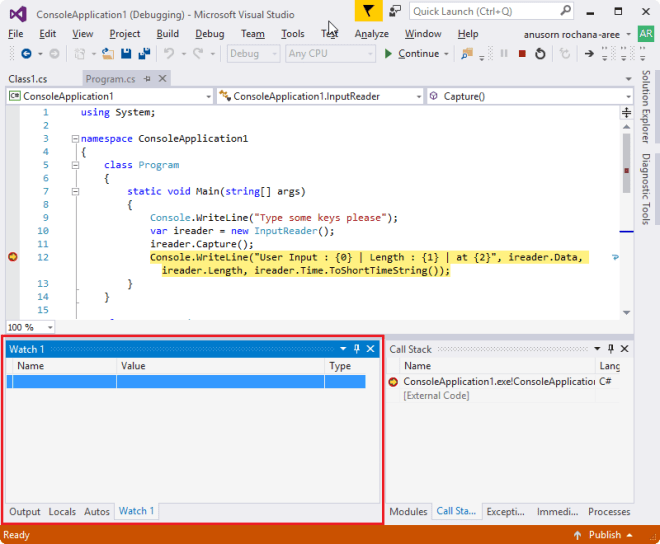Toggle auto-hide pin on Call Stack panel
Image resolution: width=660 pixels, height=544 pixels.
(x=611, y=349)
